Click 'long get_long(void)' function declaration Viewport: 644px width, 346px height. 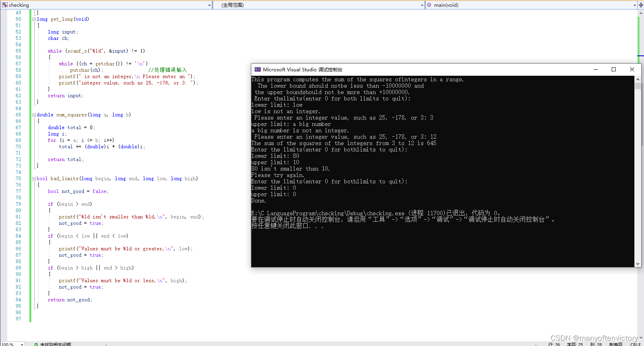tap(63, 19)
